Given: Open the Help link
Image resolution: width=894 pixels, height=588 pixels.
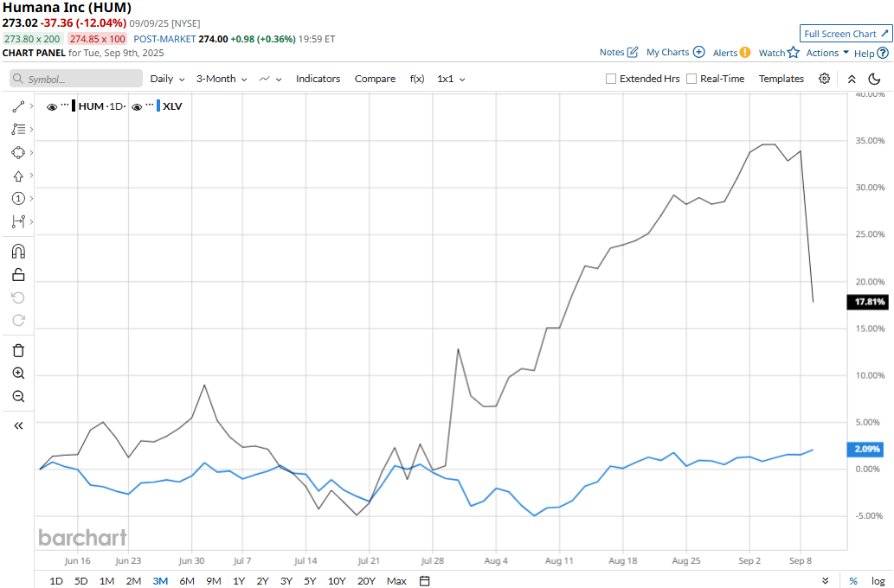Looking at the screenshot, I should click(x=864, y=54).
